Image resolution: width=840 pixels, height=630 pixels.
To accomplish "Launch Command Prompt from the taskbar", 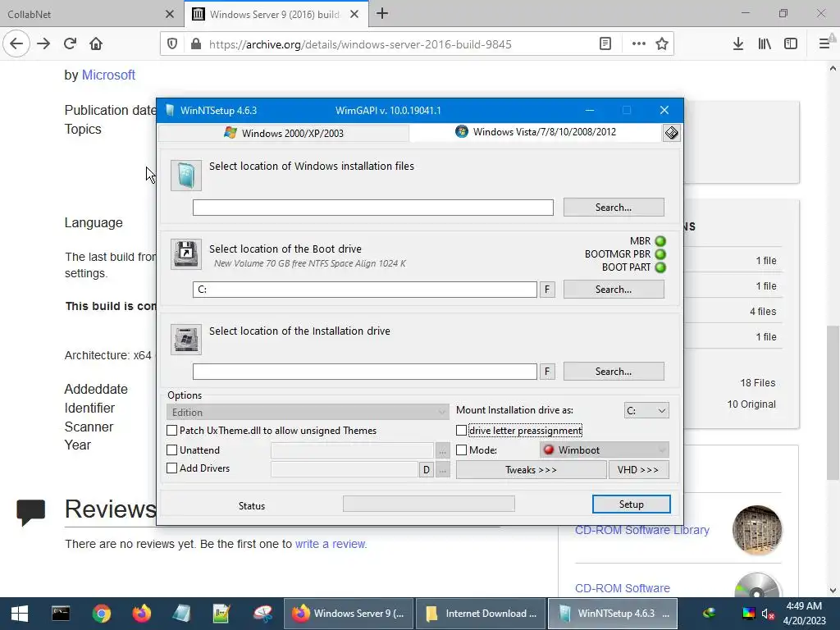I will pyautogui.click(x=61, y=614).
